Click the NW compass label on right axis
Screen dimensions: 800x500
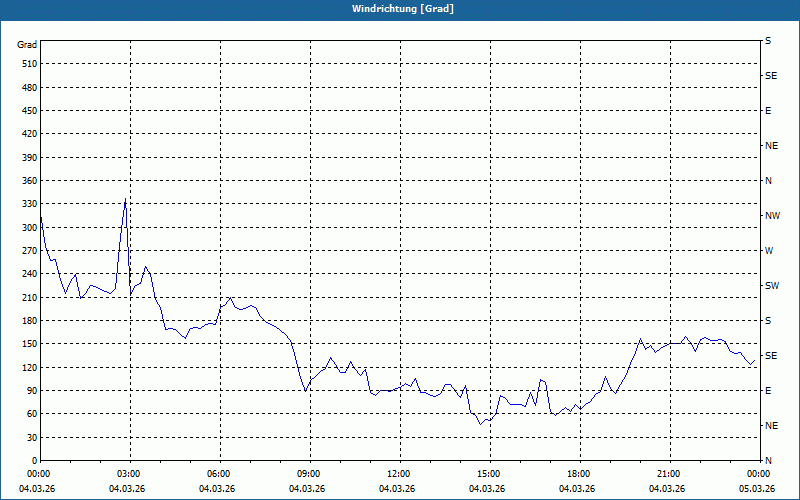coord(771,216)
